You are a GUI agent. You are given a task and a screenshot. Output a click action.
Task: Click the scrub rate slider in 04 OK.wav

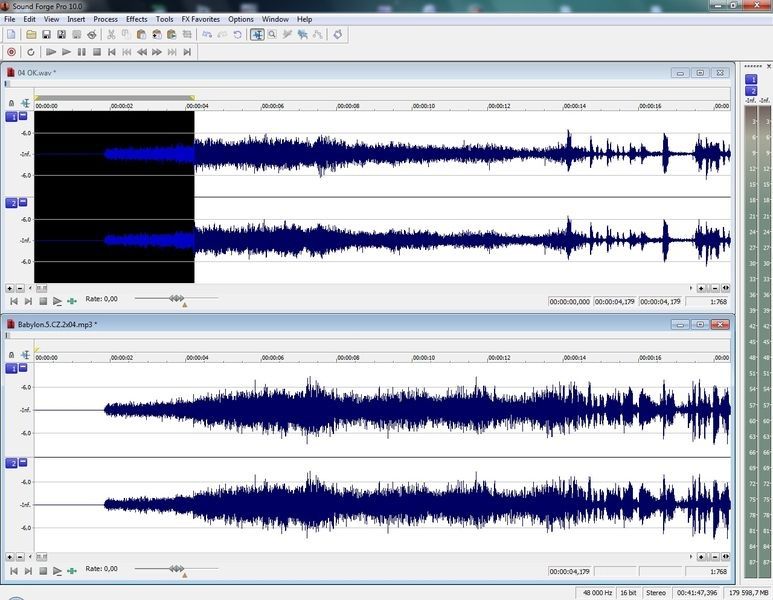176,298
